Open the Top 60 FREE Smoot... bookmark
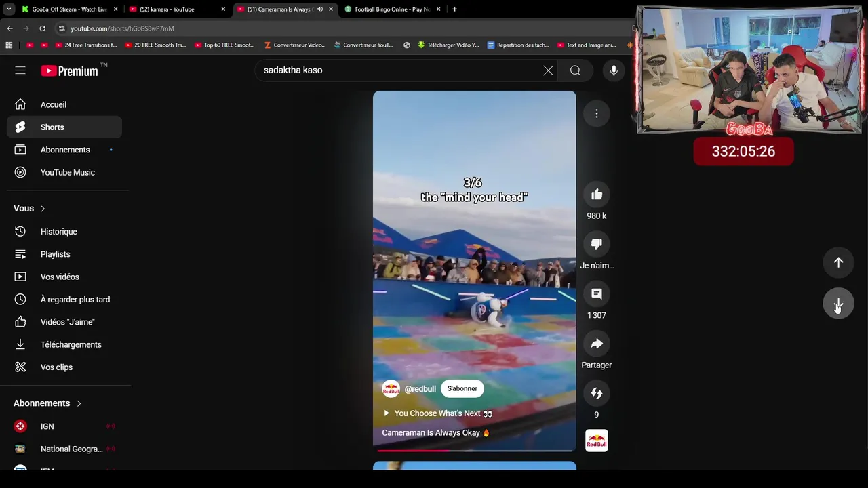Image resolution: width=868 pixels, height=488 pixels. (x=224, y=45)
